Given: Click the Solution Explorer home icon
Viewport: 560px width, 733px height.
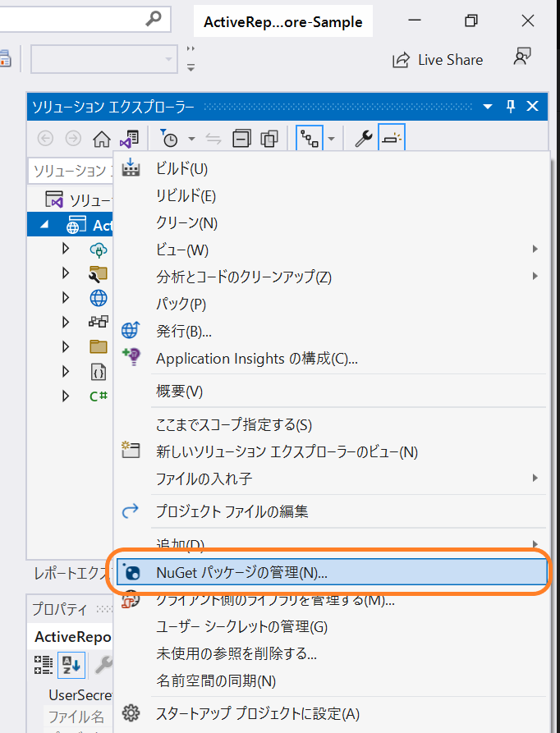Looking at the screenshot, I should click(x=102, y=139).
